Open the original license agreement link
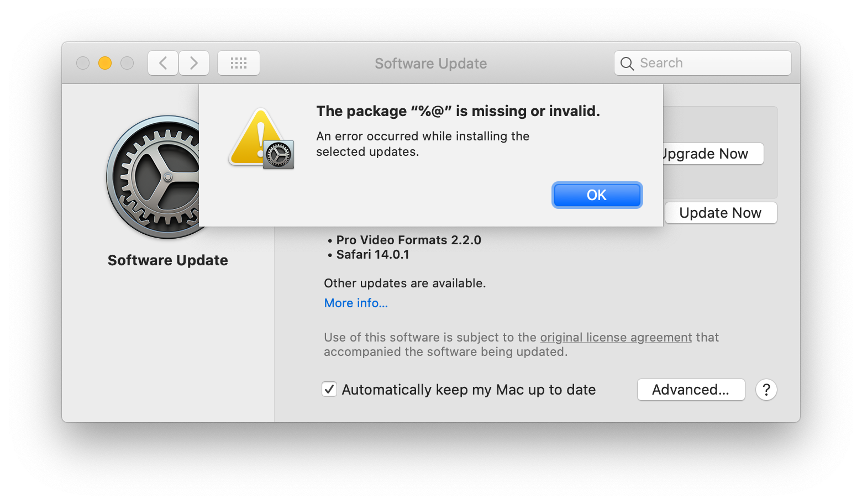This screenshot has width=862, height=504. [x=616, y=337]
